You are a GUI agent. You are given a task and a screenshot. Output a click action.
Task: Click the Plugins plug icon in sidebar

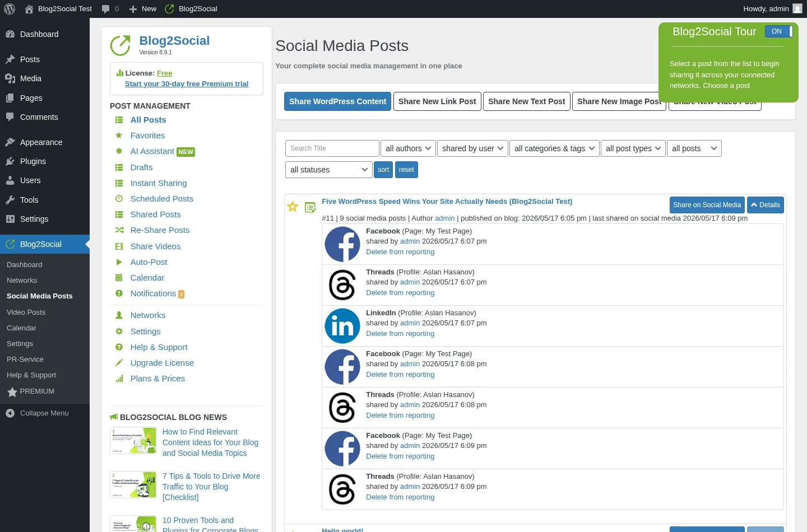pyautogui.click(x=10, y=161)
